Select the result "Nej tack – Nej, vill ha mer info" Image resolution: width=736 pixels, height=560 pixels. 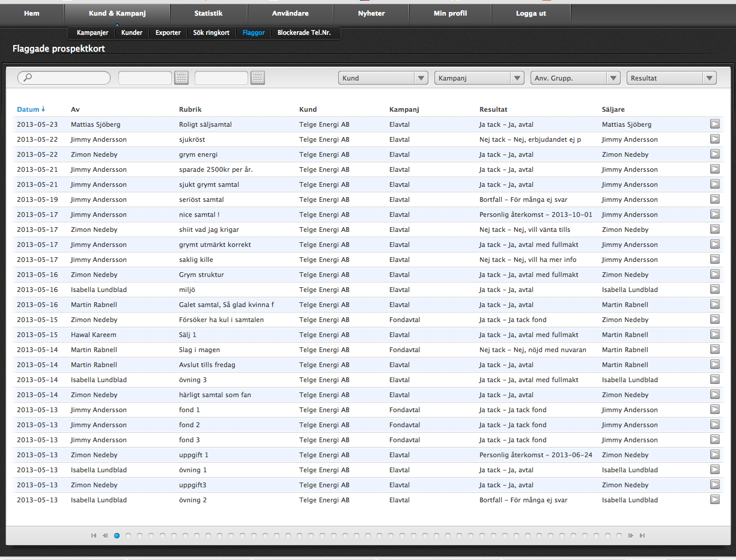(x=528, y=260)
